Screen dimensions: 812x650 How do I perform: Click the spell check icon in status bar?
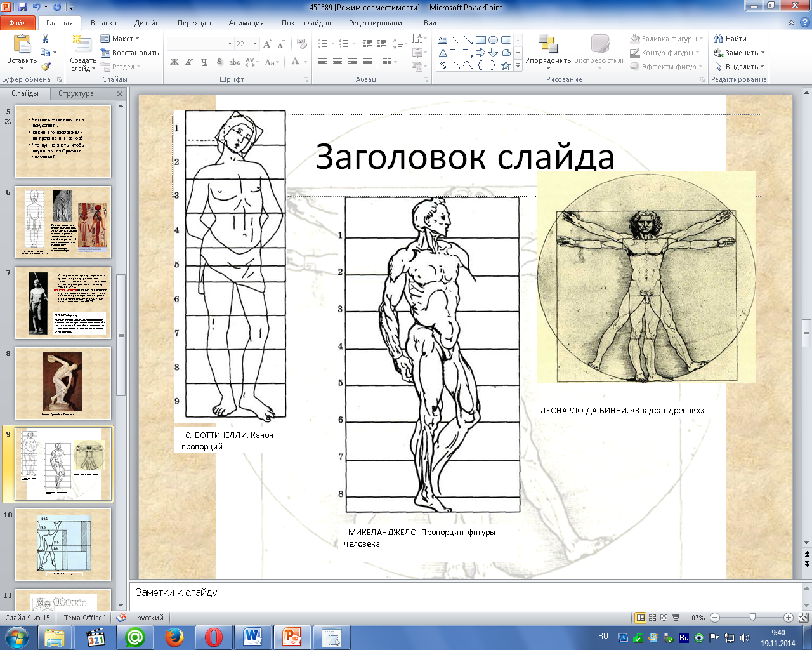pyautogui.click(x=121, y=617)
